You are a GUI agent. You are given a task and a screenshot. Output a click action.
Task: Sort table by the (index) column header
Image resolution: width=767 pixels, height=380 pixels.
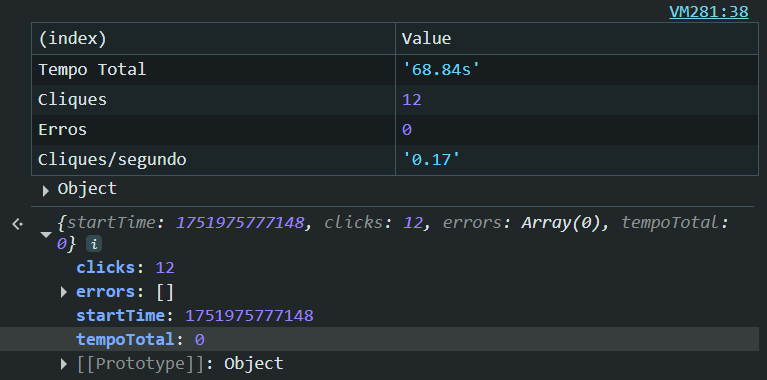(x=213, y=39)
